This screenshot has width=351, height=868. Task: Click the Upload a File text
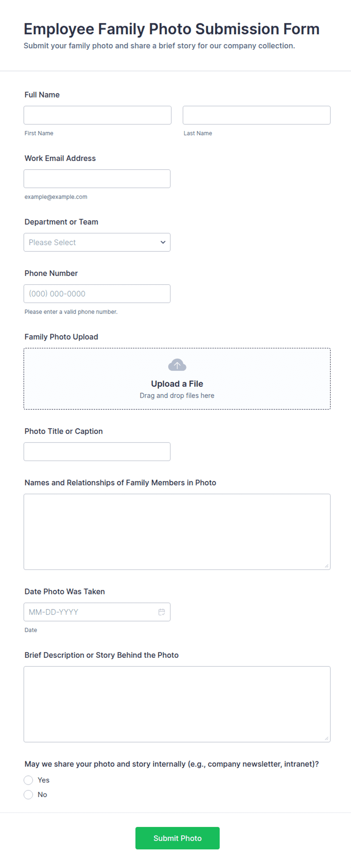click(x=177, y=384)
